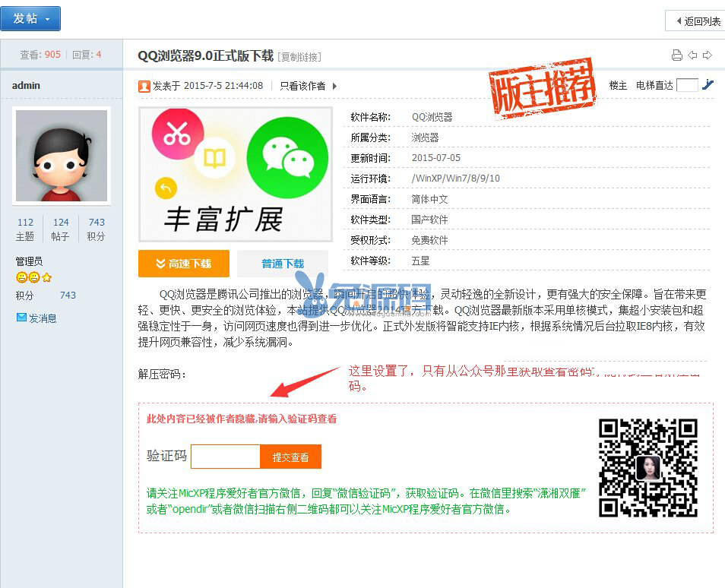Go to next thread with right arrow icon

[x=708, y=55]
